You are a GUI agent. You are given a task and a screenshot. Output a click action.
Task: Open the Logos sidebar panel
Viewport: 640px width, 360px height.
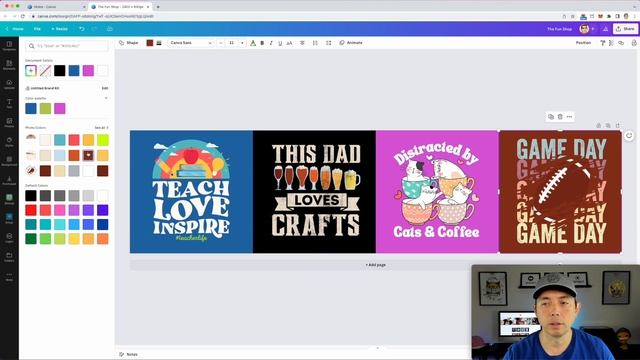click(x=9, y=238)
